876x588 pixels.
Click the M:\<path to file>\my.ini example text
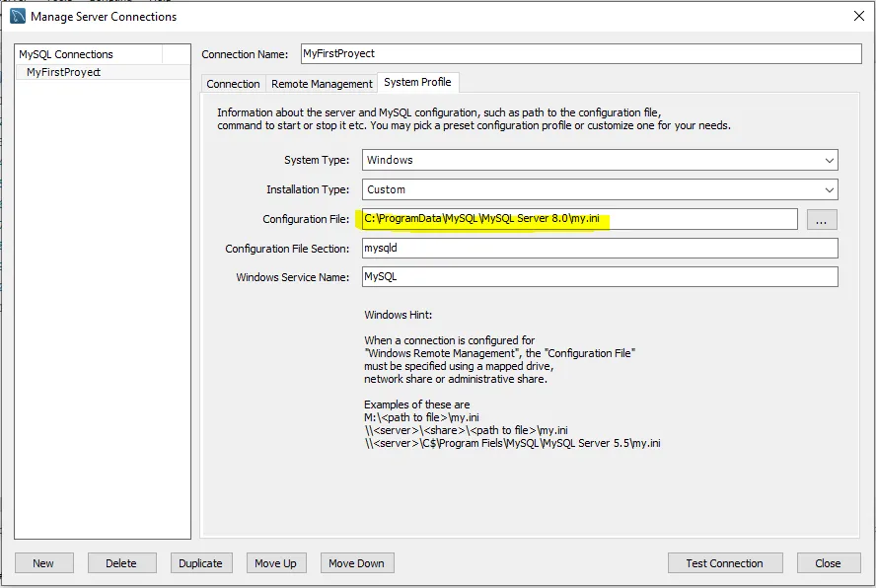pos(421,417)
